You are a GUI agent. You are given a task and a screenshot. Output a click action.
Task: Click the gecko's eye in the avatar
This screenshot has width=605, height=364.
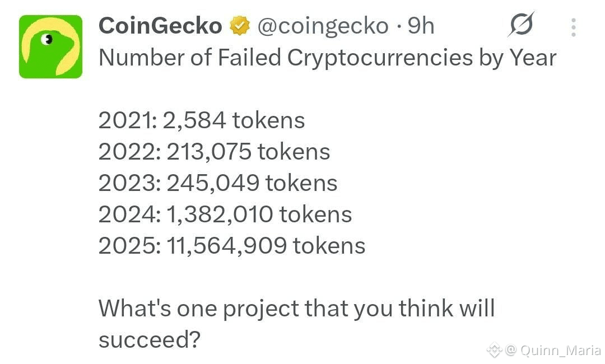point(48,39)
